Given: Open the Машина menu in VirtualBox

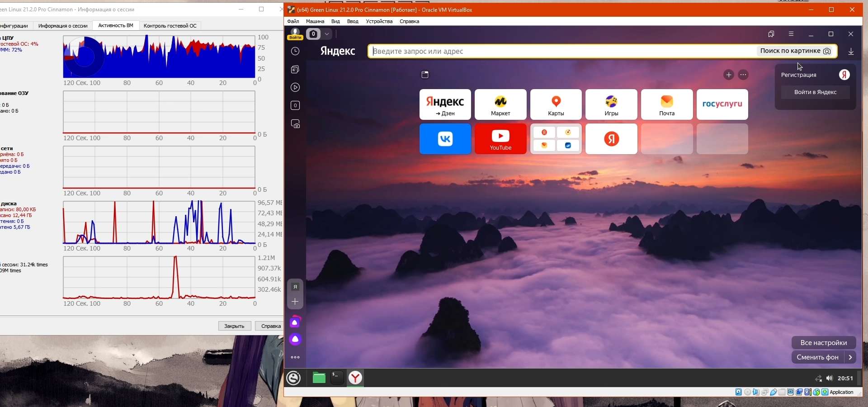Looking at the screenshot, I should click(315, 21).
